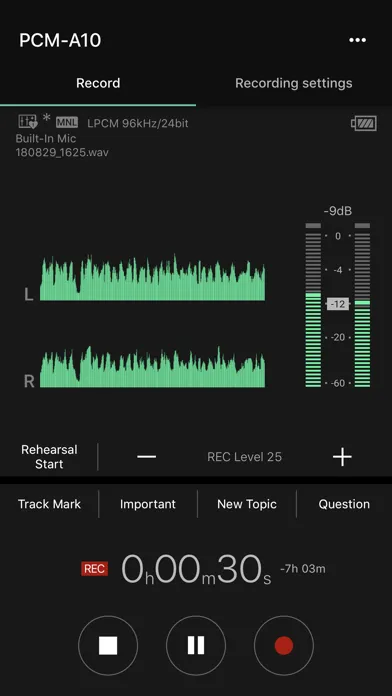The height and width of the screenshot is (696, 392).
Task: Pause the recording
Action: 196,645
